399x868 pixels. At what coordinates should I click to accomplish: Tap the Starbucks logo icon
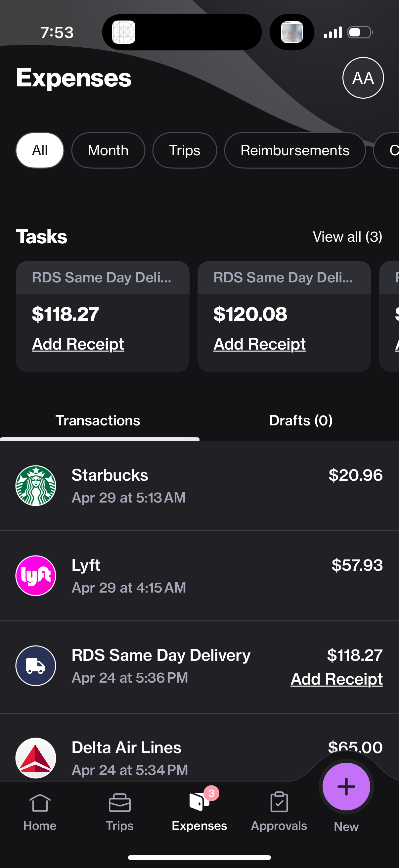point(36,486)
